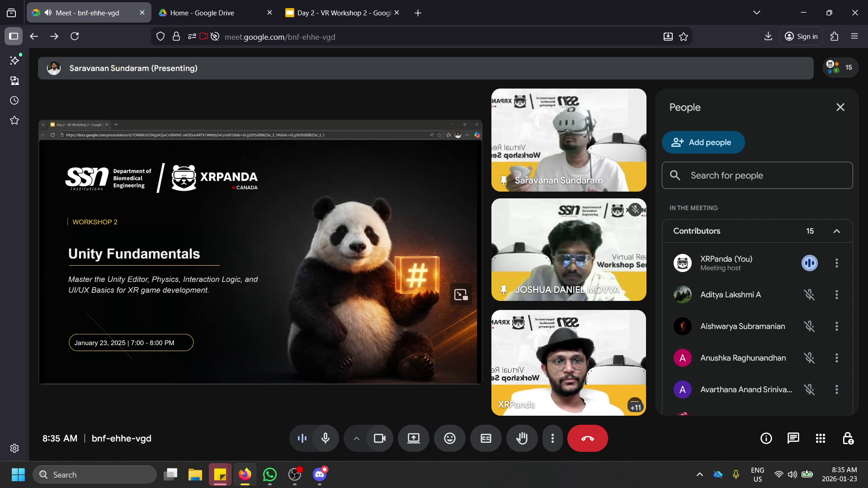
Task: Click the Search for people field
Action: pyautogui.click(x=757, y=175)
